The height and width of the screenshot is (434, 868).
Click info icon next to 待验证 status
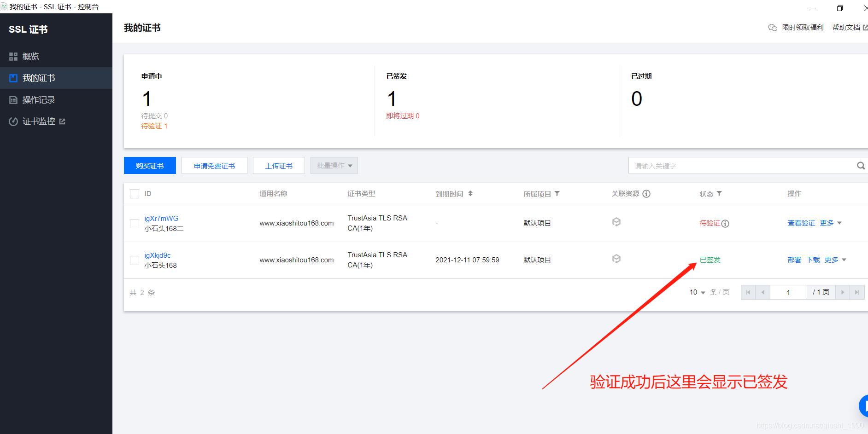725,224
